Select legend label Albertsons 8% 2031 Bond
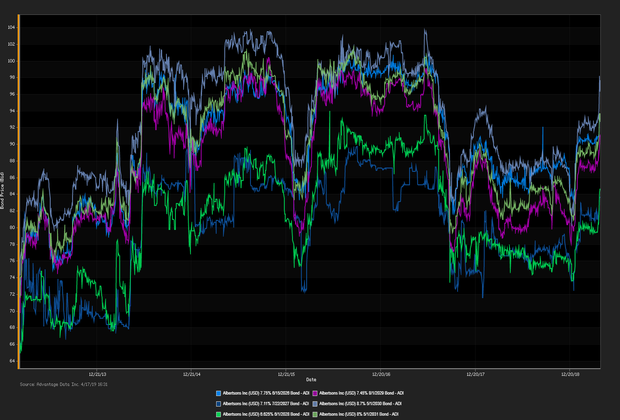The width and height of the screenshot is (620, 420). click(359, 414)
